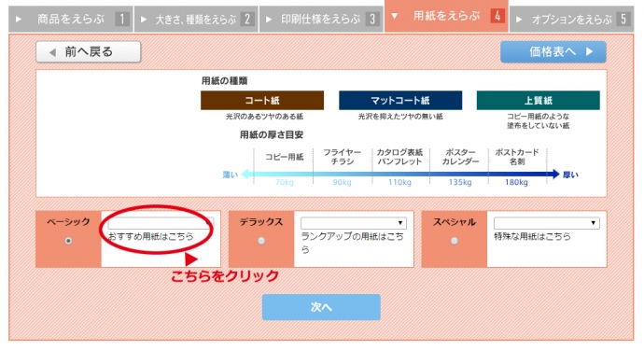Click the navy マットコート紙 swatch
Image resolution: width=644 pixels, height=350 pixels.
click(x=400, y=101)
